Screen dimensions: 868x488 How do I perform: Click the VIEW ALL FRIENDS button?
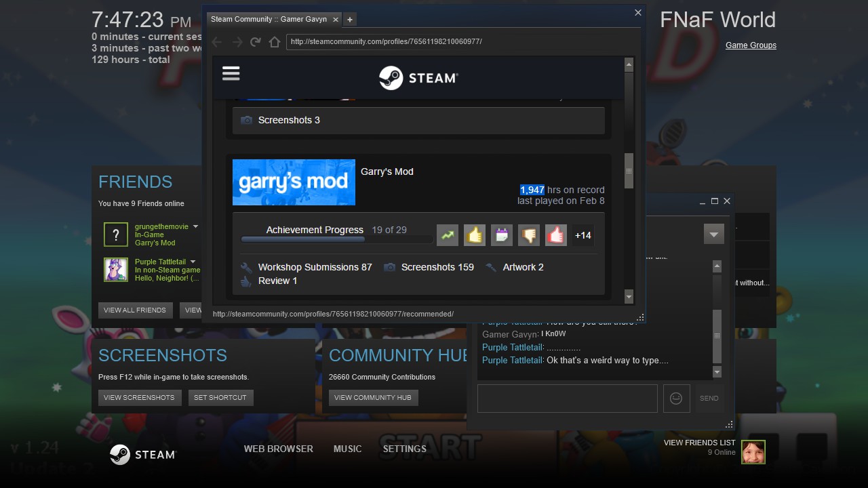pyautogui.click(x=136, y=310)
